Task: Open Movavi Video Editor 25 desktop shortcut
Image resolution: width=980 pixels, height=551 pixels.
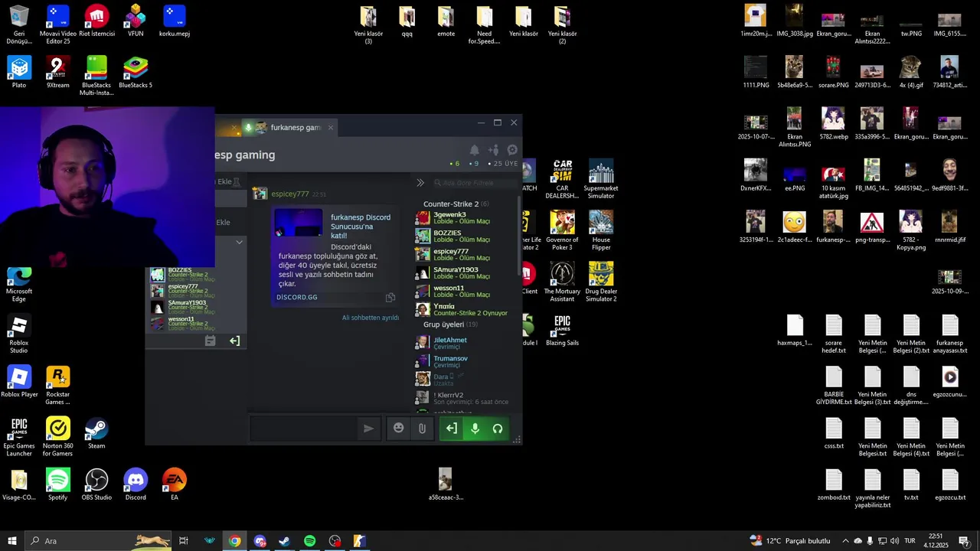Action: pos(58,24)
